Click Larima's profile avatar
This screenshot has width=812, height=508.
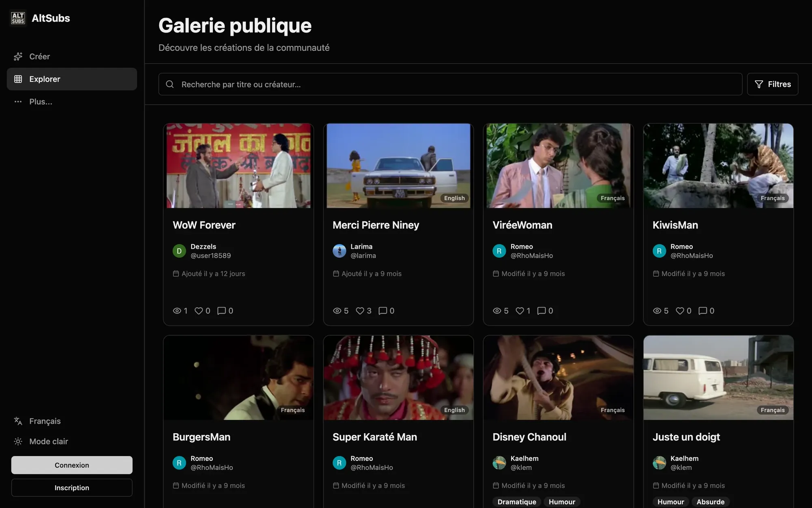[x=339, y=251]
